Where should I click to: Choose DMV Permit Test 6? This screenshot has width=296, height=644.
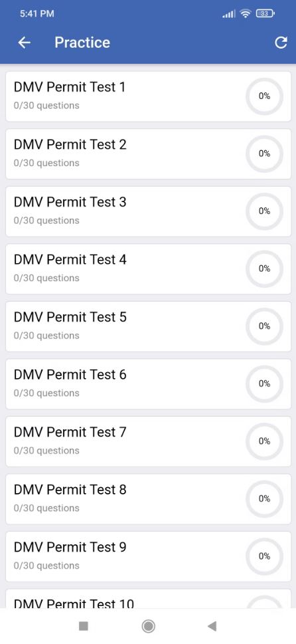click(148, 384)
